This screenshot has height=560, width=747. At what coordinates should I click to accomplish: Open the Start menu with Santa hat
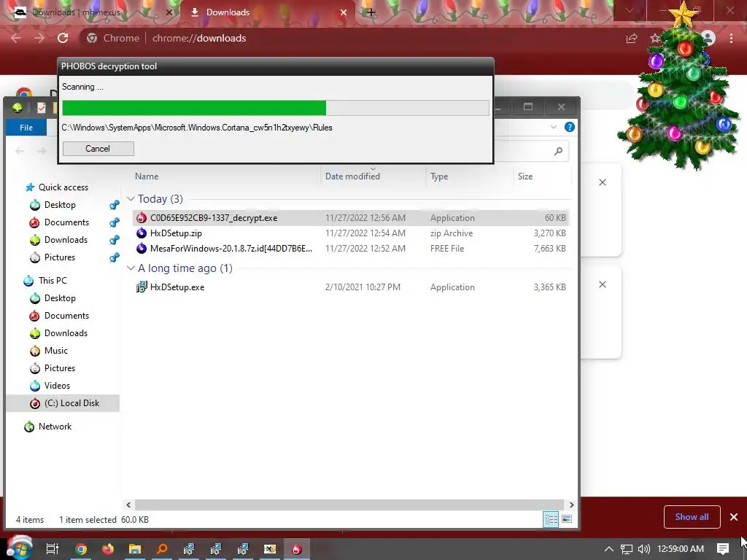(x=18, y=548)
